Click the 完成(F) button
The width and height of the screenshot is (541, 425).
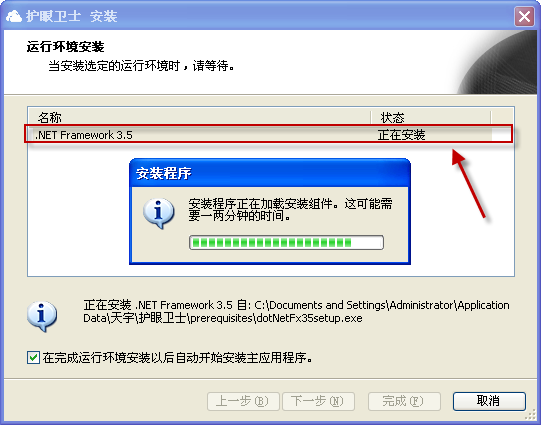[x=404, y=401]
